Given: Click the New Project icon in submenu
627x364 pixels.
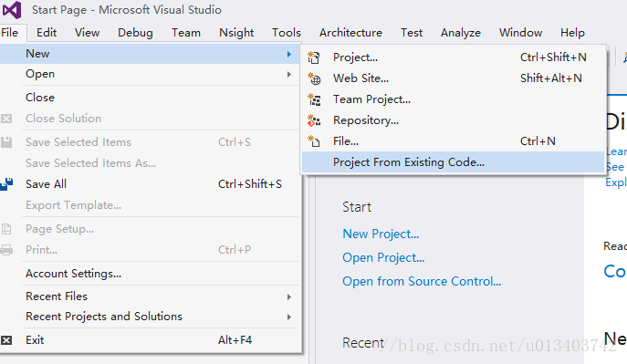Looking at the screenshot, I should point(314,58).
